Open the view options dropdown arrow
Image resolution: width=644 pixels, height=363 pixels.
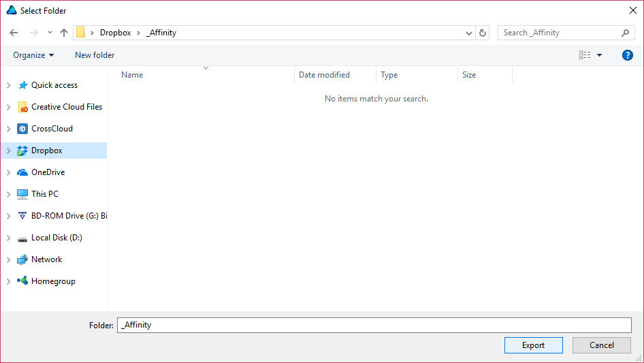coord(599,55)
